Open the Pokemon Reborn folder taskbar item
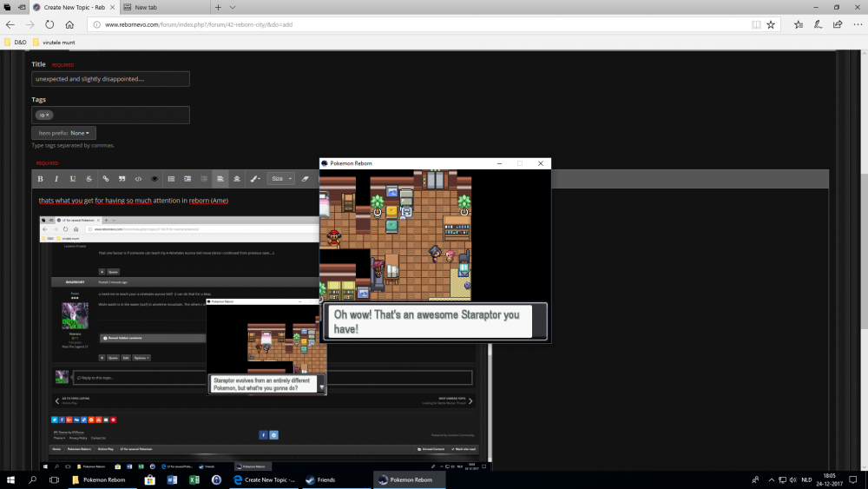The width and height of the screenshot is (868, 489). 100,480
